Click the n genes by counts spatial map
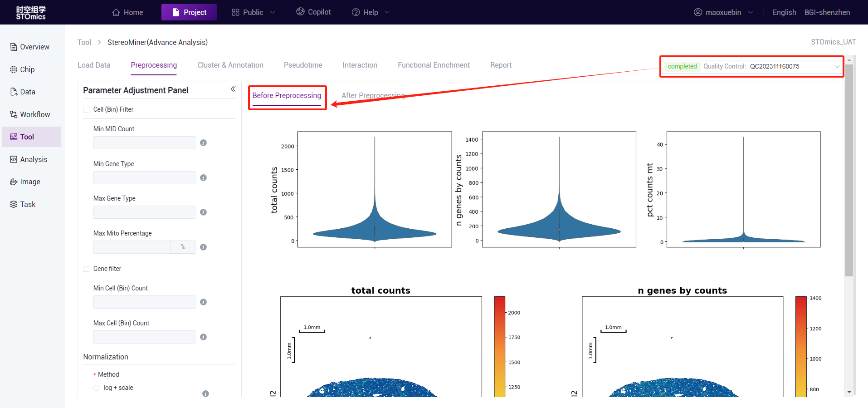Screen dimensions: 868x408 pos(683,347)
